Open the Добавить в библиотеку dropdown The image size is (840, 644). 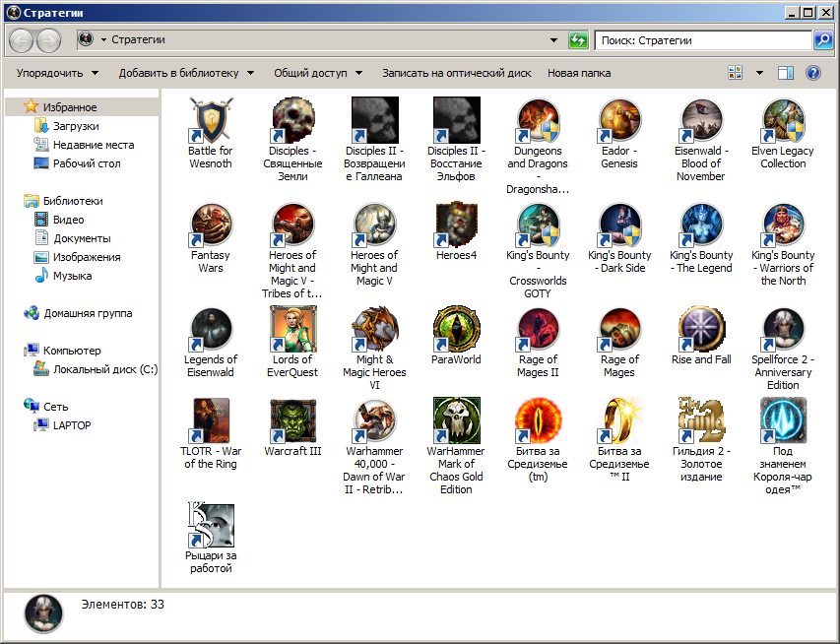click(x=186, y=73)
